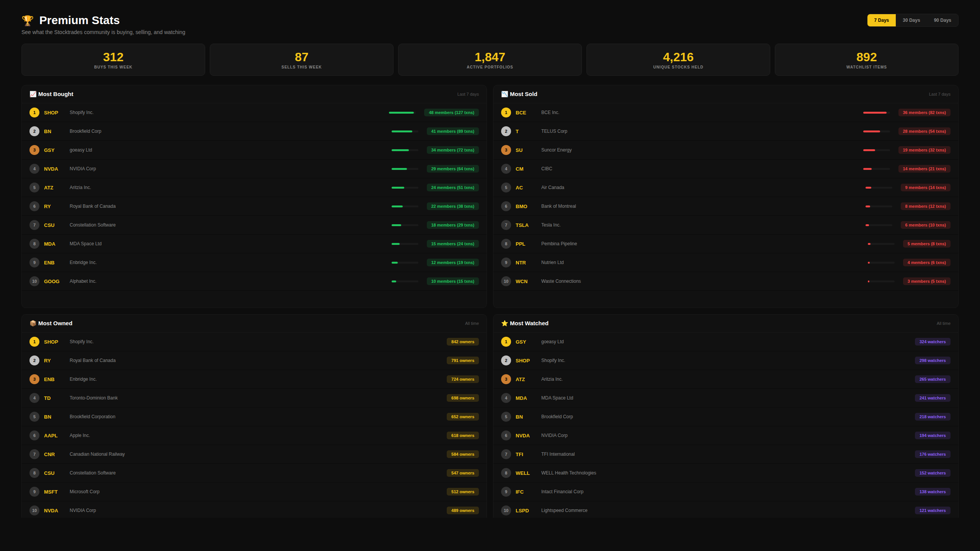Select the Most Owned section header
980x551 pixels.
[55, 323]
